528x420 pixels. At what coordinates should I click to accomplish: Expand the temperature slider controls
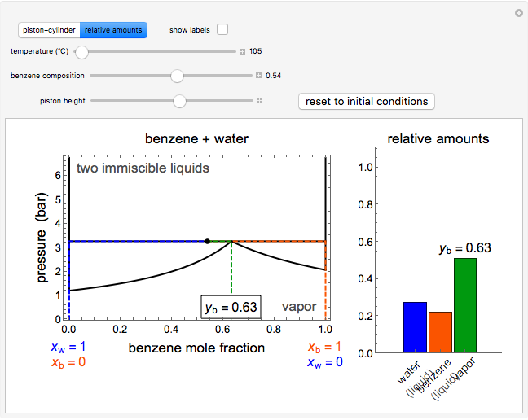pos(242,52)
